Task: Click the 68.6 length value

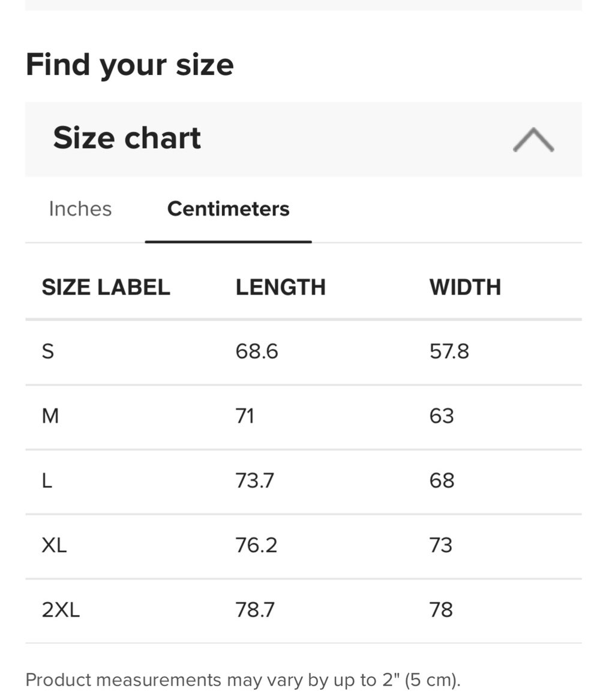Action: click(257, 351)
